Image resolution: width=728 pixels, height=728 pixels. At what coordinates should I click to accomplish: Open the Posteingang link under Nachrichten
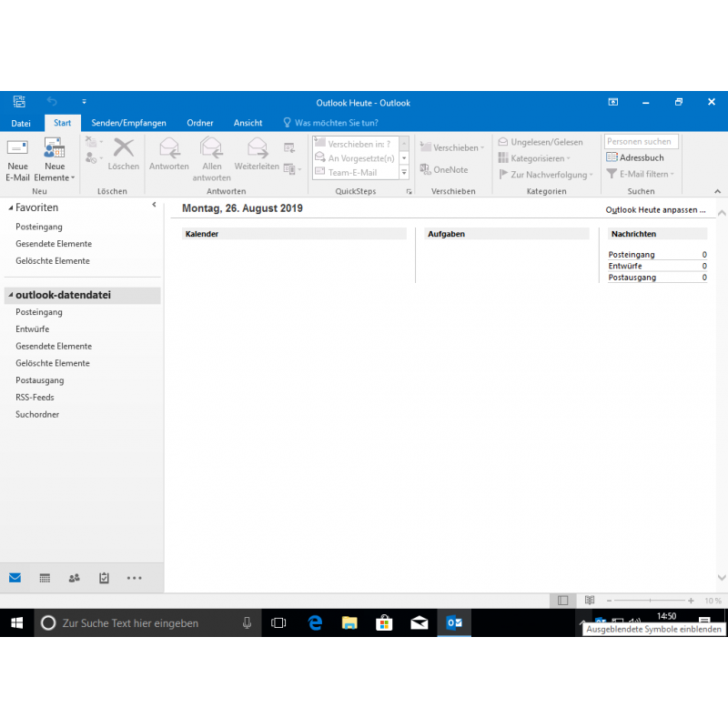[632, 255]
